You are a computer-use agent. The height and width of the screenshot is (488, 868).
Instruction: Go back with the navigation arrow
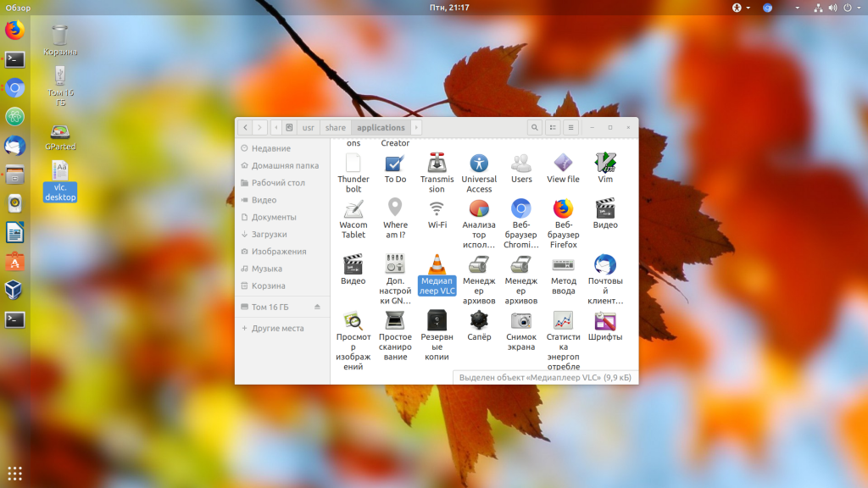pyautogui.click(x=245, y=128)
